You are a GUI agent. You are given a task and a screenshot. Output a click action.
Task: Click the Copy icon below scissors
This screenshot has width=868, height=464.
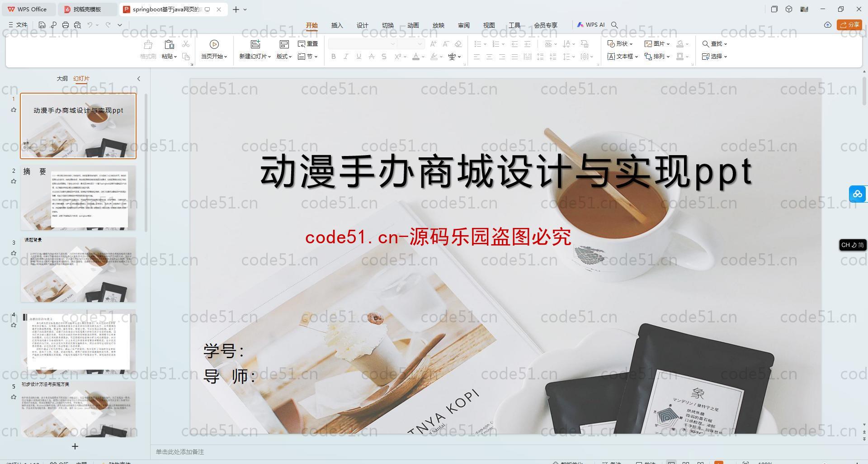click(x=186, y=57)
